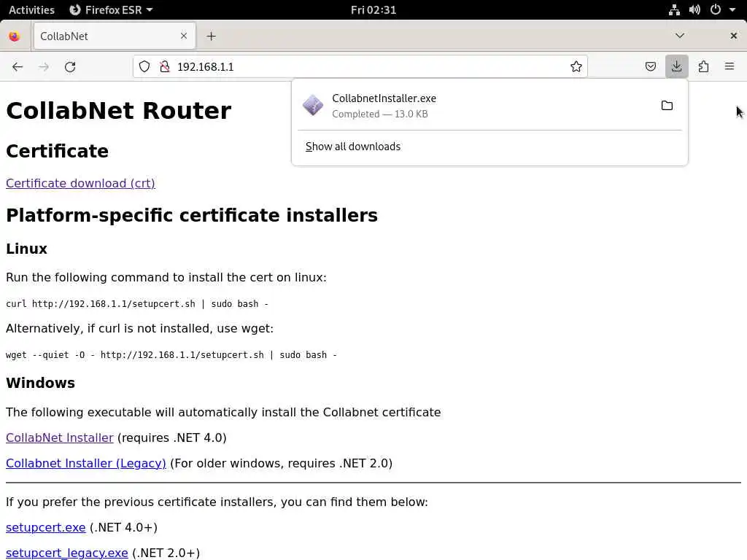The image size is (747, 560).
Task: Open the Firefox ESR app menu
Action: pos(111,9)
